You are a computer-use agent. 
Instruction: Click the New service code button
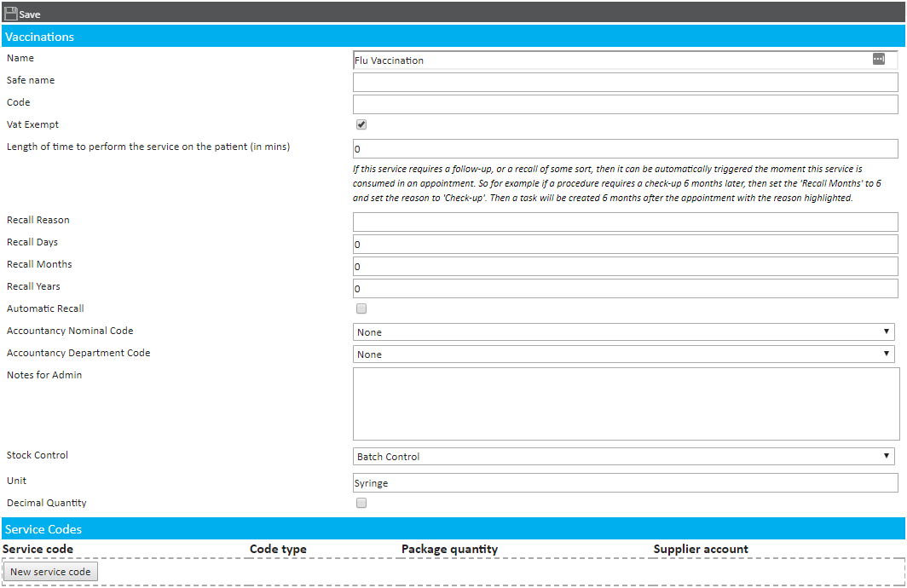(50, 571)
